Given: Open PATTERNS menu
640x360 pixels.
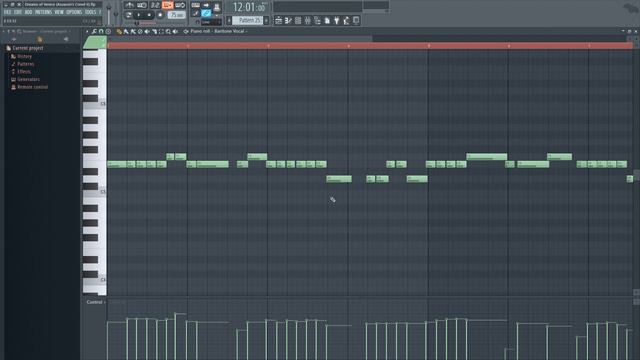Looking at the screenshot, I should coord(43,12).
